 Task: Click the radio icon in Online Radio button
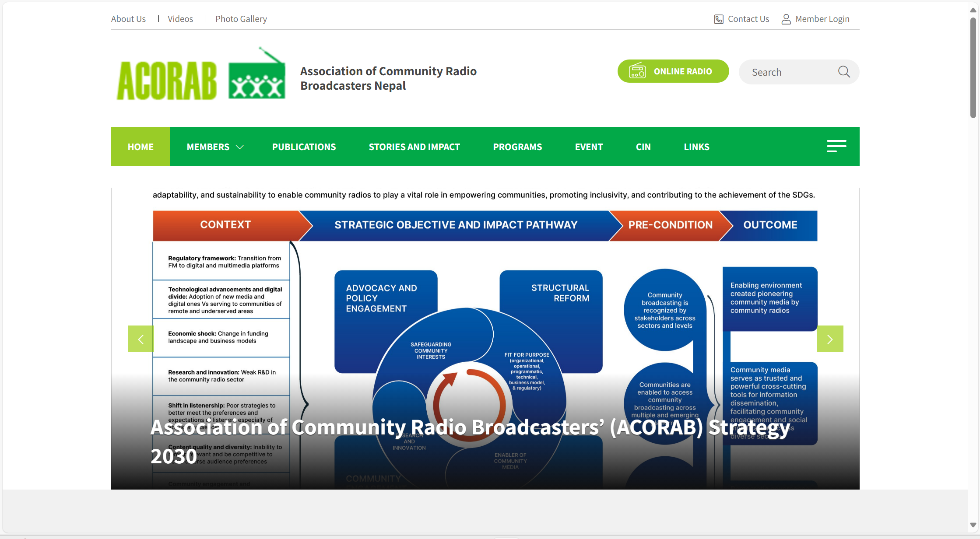(x=637, y=71)
